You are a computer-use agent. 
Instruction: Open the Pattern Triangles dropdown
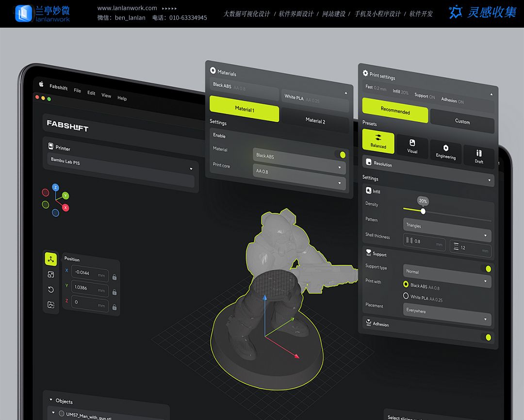pyautogui.click(x=447, y=230)
